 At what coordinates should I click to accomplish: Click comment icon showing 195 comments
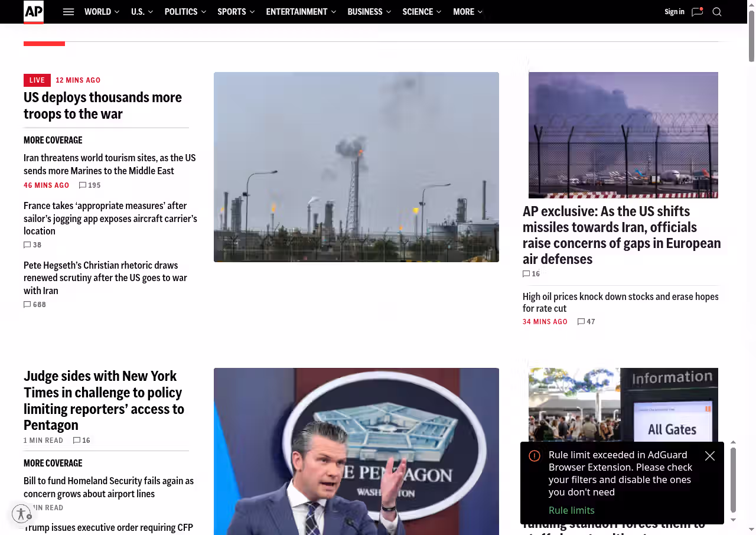coord(83,185)
